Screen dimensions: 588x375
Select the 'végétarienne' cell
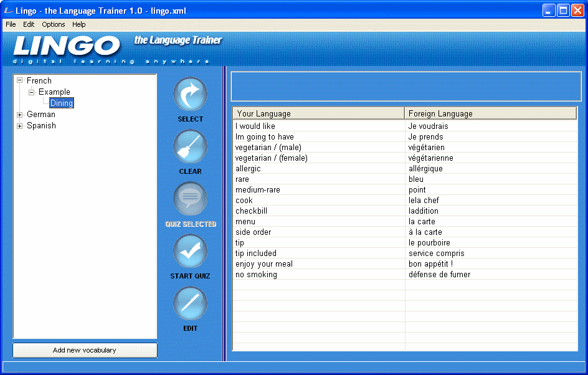(491, 158)
